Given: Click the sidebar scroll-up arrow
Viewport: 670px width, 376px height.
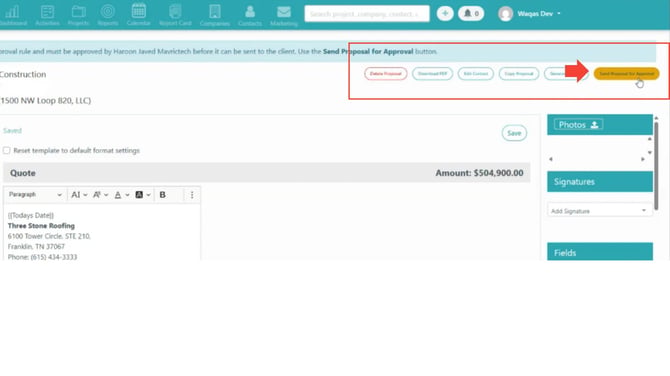Looking at the screenshot, I should coord(656,118).
